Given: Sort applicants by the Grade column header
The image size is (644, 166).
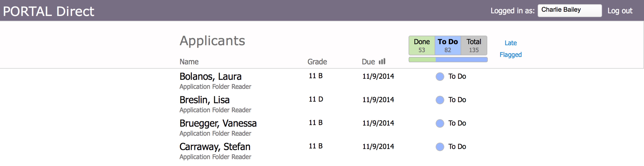Looking at the screenshot, I should coord(317,62).
